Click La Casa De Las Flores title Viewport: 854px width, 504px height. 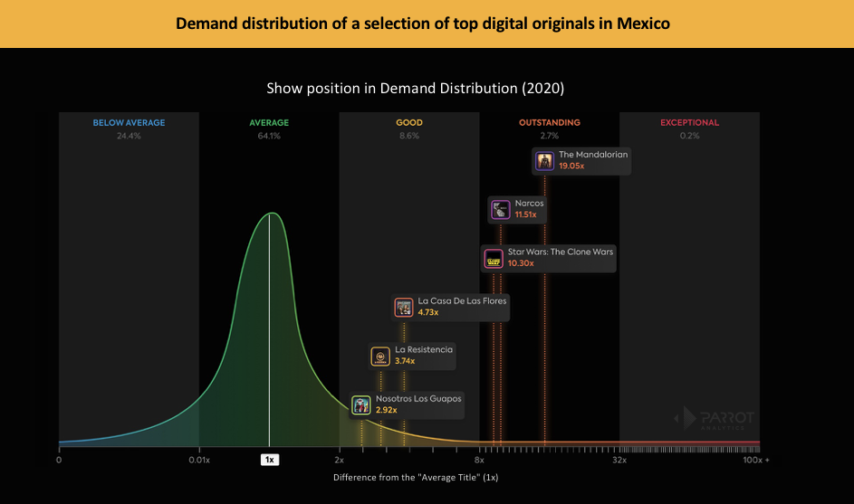[x=462, y=301]
